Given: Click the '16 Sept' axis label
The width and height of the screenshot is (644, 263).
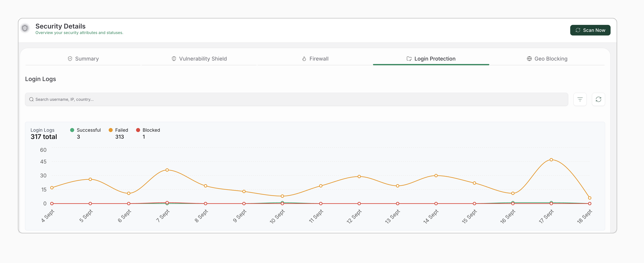Looking at the screenshot, I should pyautogui.click(x=508, y=216).
